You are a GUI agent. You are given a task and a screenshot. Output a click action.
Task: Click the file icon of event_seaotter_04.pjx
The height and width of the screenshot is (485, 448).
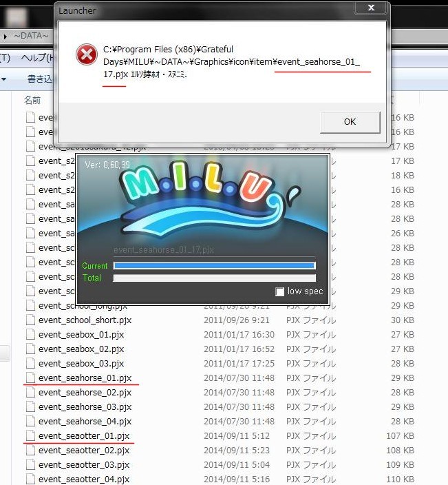coord(30,479)
